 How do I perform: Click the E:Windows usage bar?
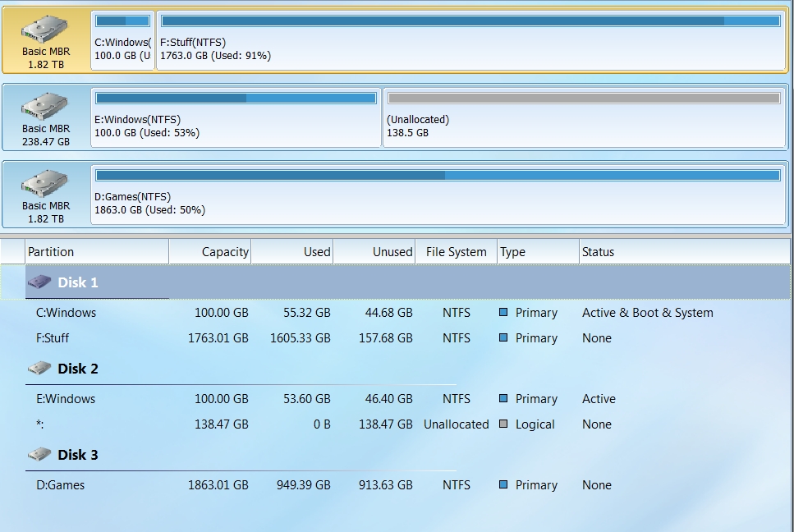236,99
